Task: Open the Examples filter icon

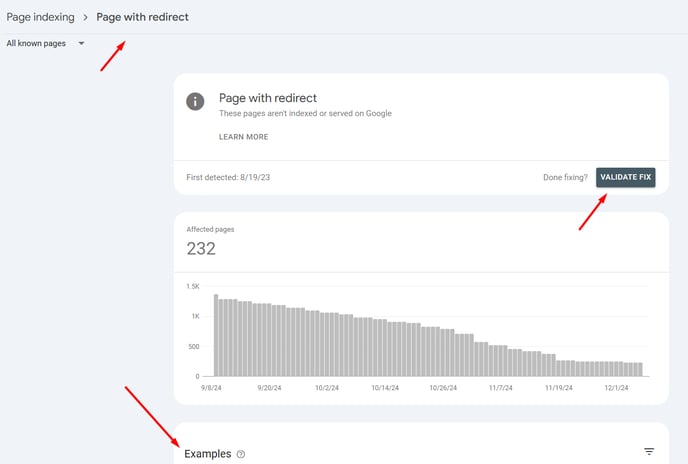Action: 649,451
